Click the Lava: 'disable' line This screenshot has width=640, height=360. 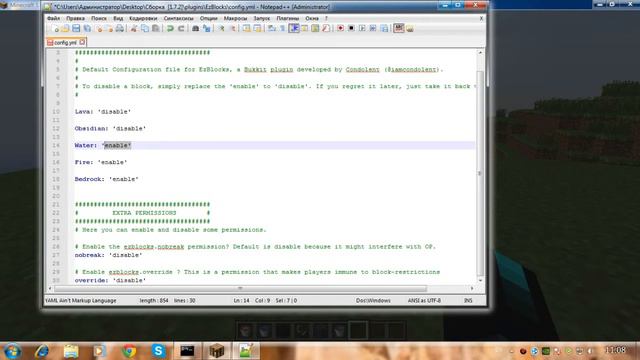point(102,111)
